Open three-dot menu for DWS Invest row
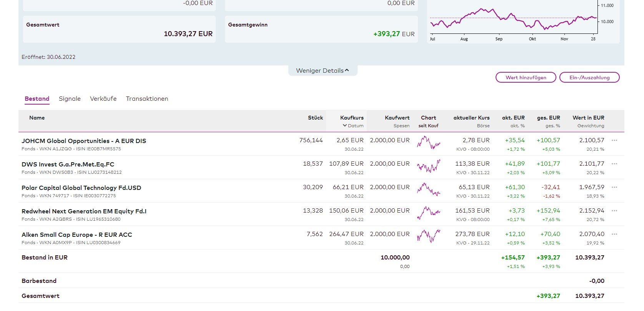The width and height of the screenshot is (644, 311). [x=614, y=164]
